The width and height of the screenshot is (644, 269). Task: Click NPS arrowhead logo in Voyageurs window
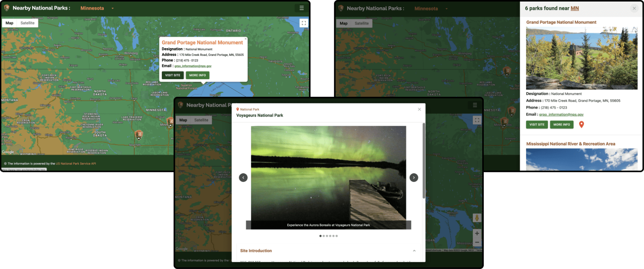(180, 105)
